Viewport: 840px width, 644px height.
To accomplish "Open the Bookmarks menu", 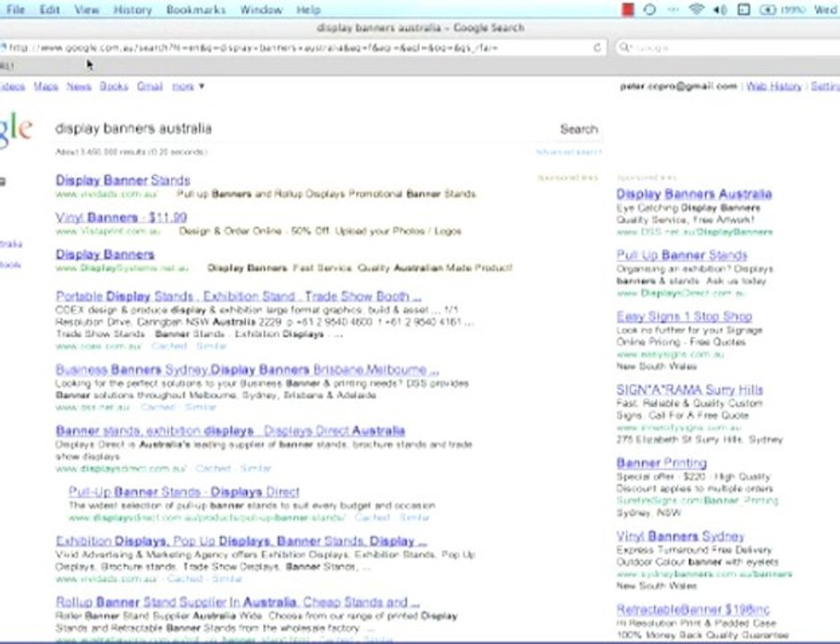I will tap(196, 10).
